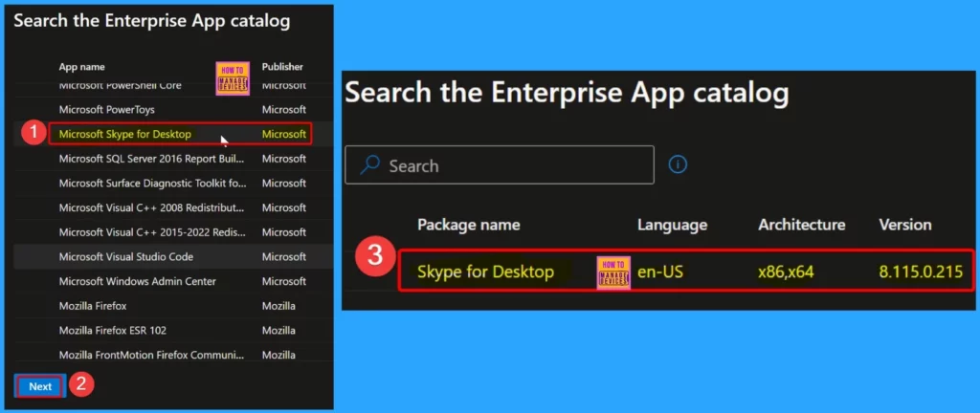Click the Search input field

(x=500, y=164)
